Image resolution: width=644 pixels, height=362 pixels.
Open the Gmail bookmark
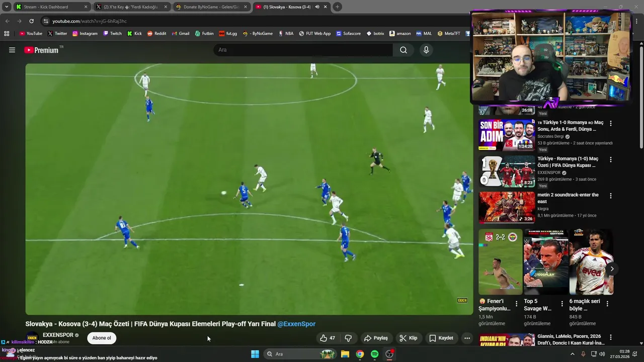point(180,34)
